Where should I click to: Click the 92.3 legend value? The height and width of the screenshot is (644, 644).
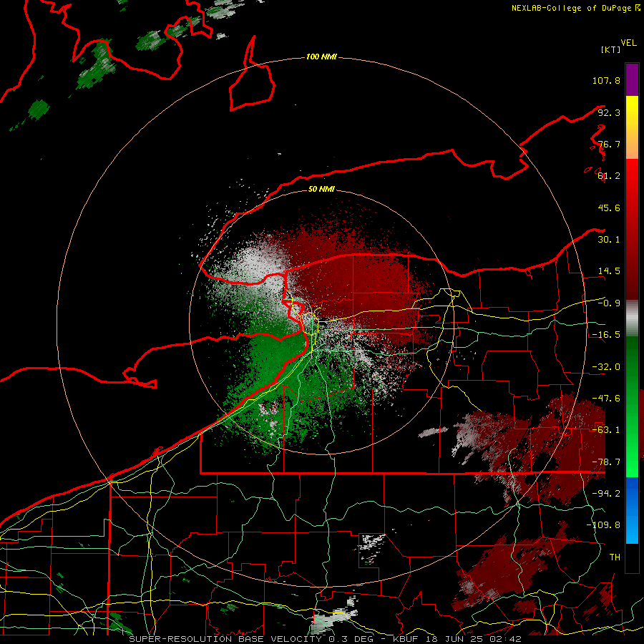609,112
